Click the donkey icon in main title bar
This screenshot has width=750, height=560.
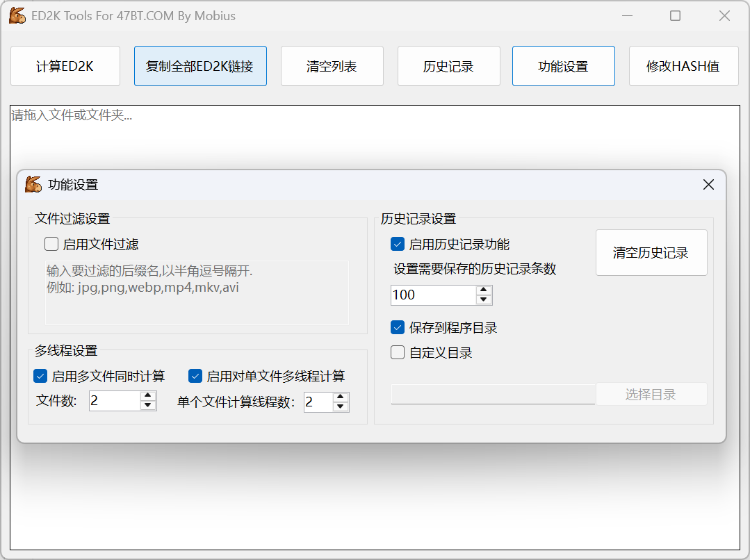coord(17,16)
